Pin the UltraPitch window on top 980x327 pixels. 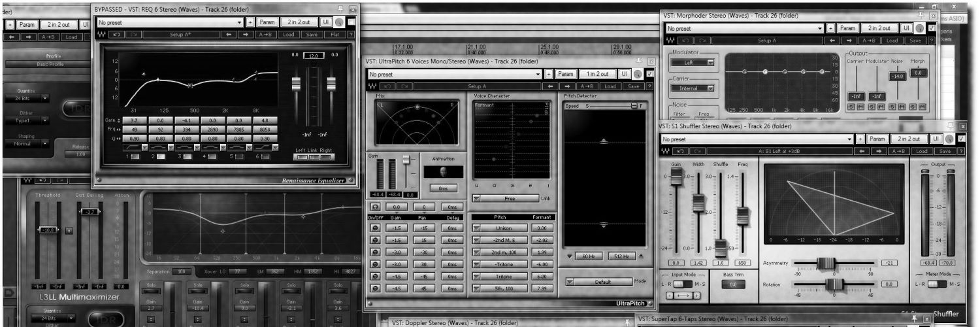click(640, 61)
